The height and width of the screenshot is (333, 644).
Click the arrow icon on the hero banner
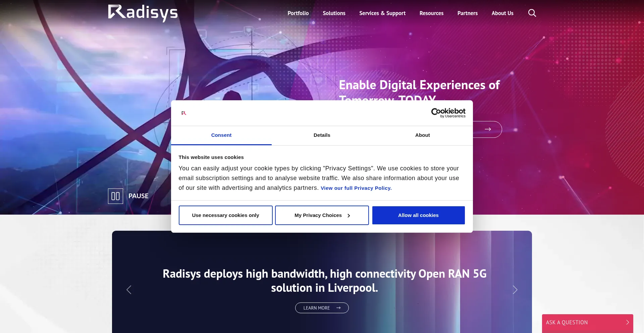tap(488, 129)
